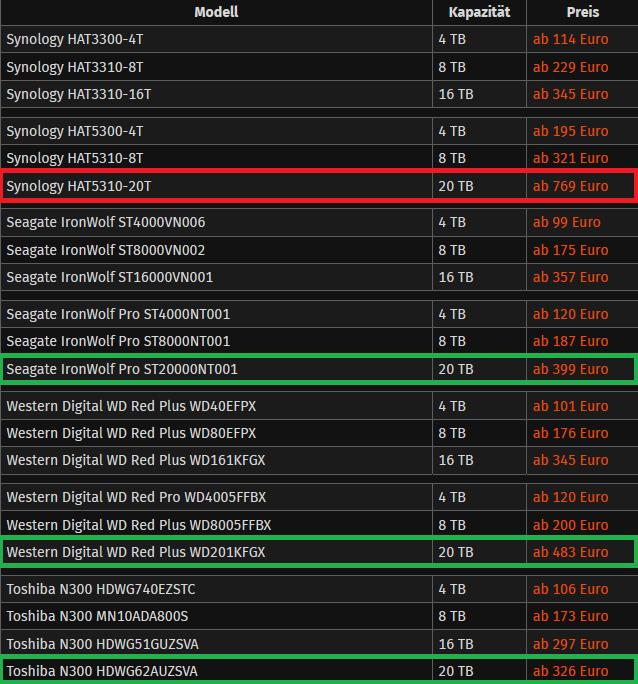The height and width of the screenshot is (684, 638).
Task: Open the price link for WD Red Pro WD4005FFBX
Action: (x=570, y=497)
